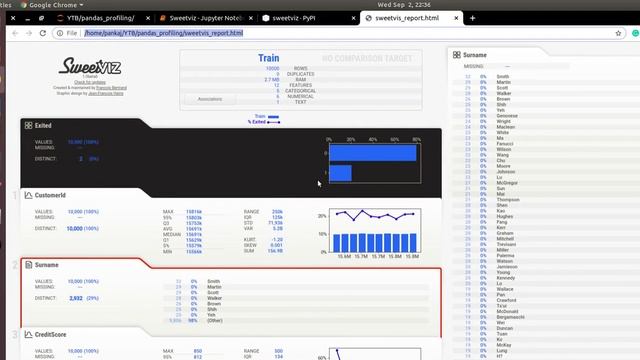Click Bergamaschi in the Surname detail list
This screenshot has width=640, height=360.
click(x=510, y=317)
